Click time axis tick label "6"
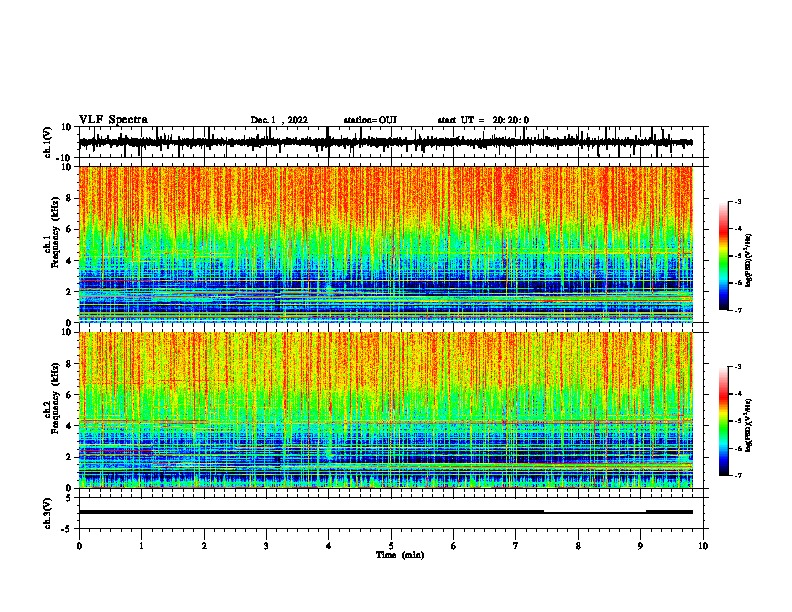Viewport: 792px width, 612px height. point(454,546)
